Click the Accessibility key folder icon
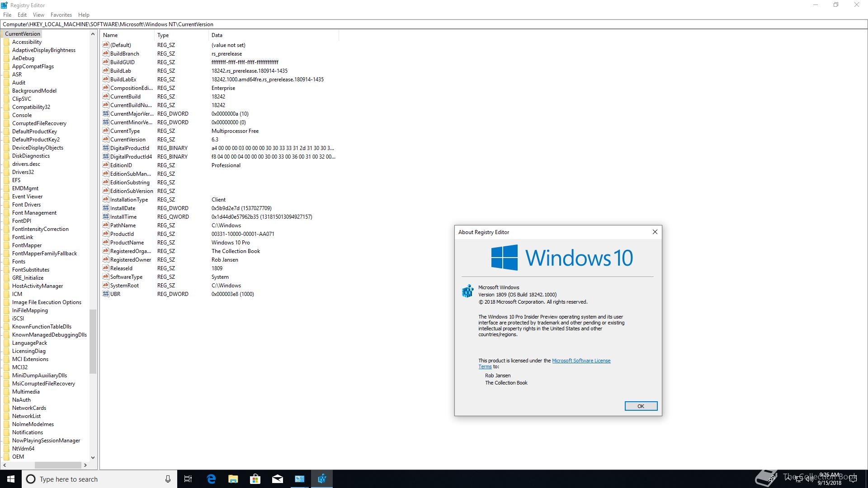The image size is (868, 488). (x=6, y=42)
